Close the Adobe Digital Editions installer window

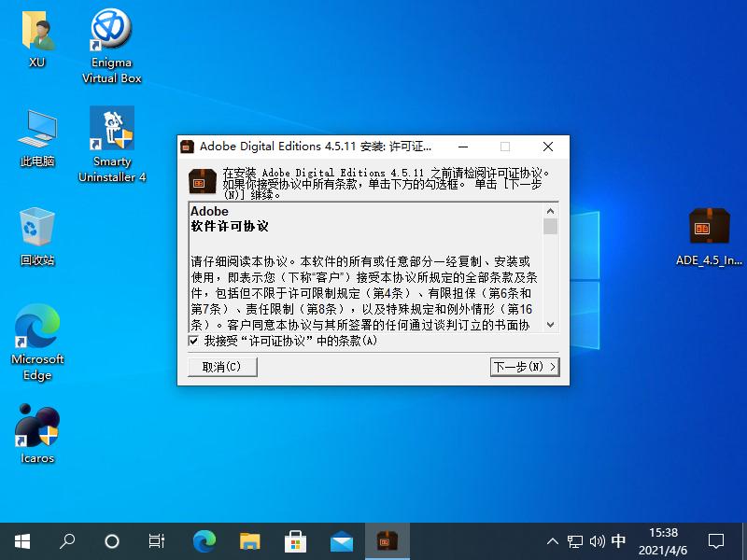tap(548, 147)
